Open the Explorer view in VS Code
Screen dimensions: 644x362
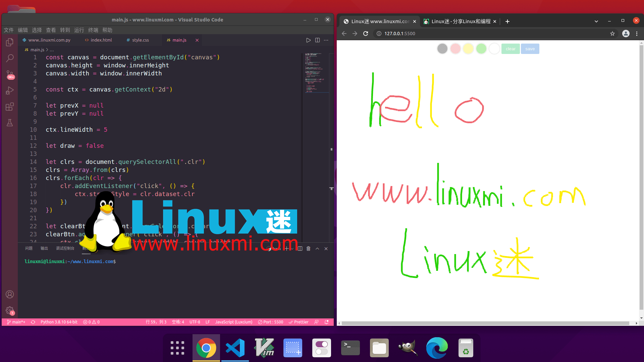tap(10, 42)
